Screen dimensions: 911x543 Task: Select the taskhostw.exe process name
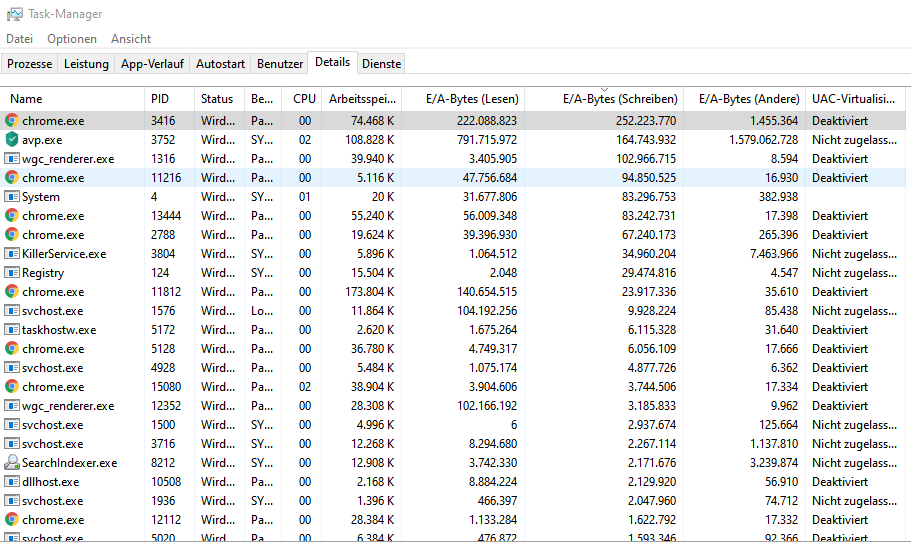[59, 330]
